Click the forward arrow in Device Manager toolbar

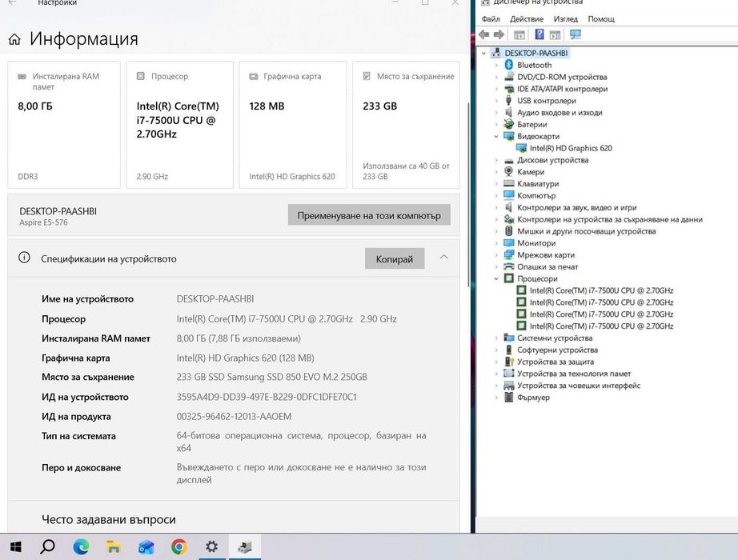(x=499, y=34)
